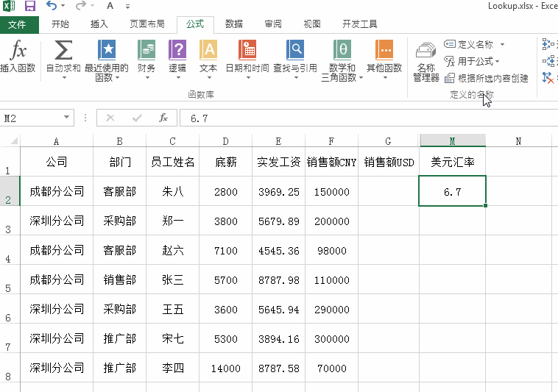
Task: Click the Redo arrow icon
Action: tap(81, 5)
